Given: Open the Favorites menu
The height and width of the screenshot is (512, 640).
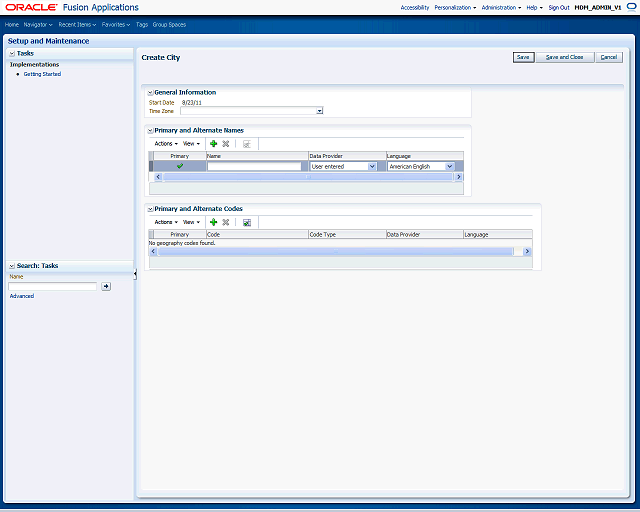Looking at the screenshot, I should click(116, 24).
